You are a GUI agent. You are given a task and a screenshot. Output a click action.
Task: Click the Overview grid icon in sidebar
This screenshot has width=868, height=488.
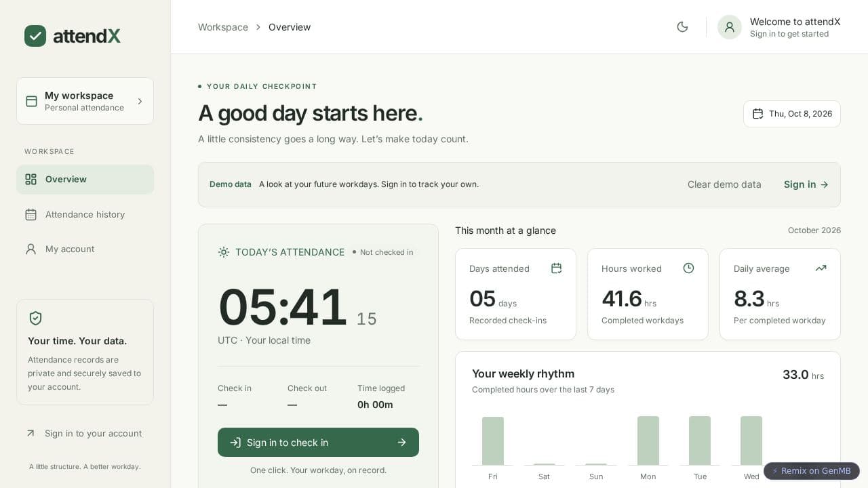[31, 179]
